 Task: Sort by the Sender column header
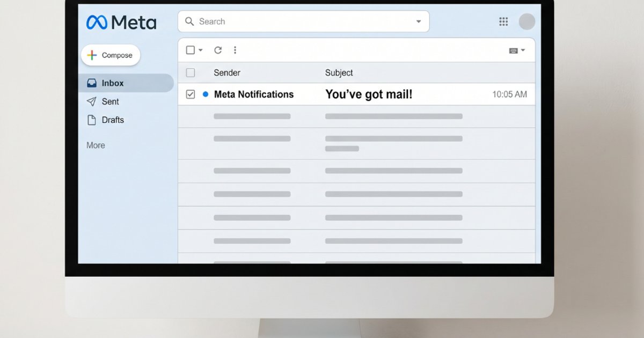(227, 72)
